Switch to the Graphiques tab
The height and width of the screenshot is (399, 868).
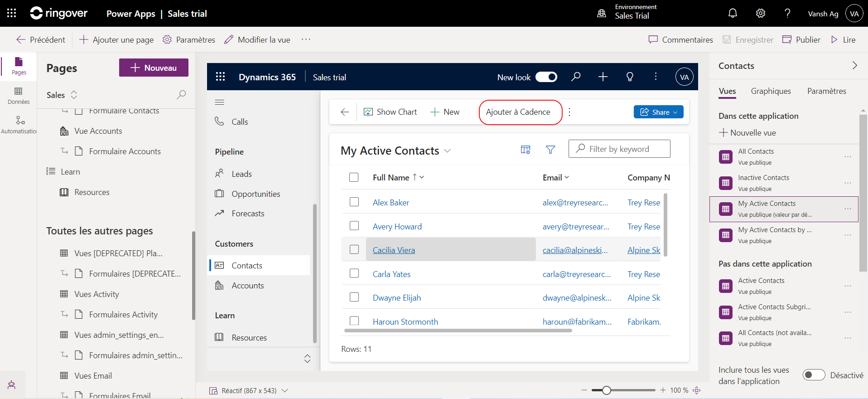[x=771, y=91]
